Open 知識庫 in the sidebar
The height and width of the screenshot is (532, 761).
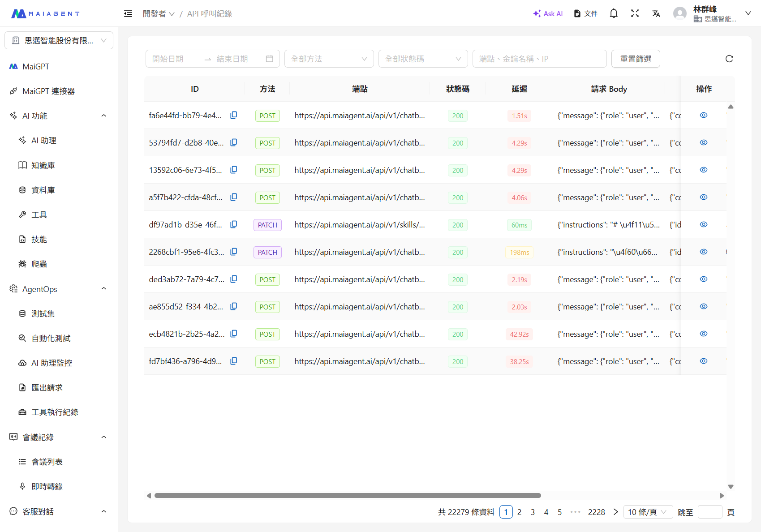click(43, 165)
